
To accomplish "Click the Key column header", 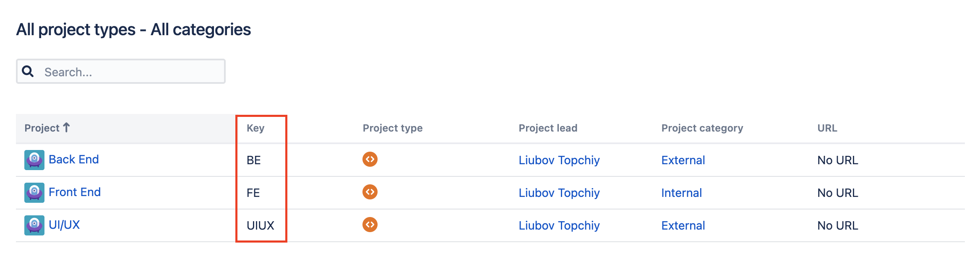I will (x=255, y=128).
